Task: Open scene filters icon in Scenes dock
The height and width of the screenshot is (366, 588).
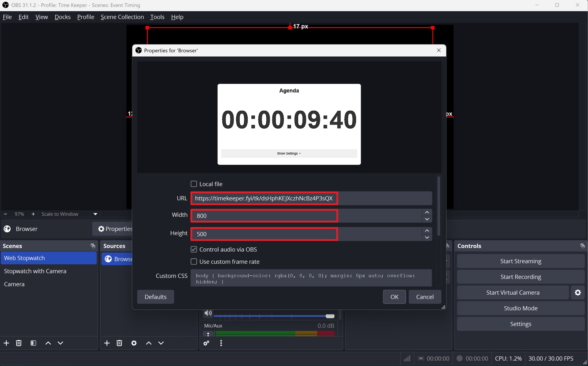Action: coord(33,343)
